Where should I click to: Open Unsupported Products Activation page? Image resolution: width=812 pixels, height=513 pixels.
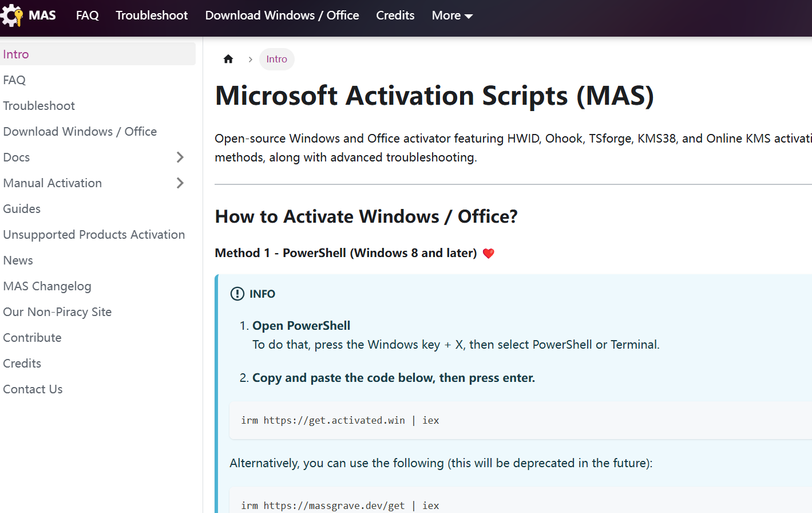coord(94,235)
